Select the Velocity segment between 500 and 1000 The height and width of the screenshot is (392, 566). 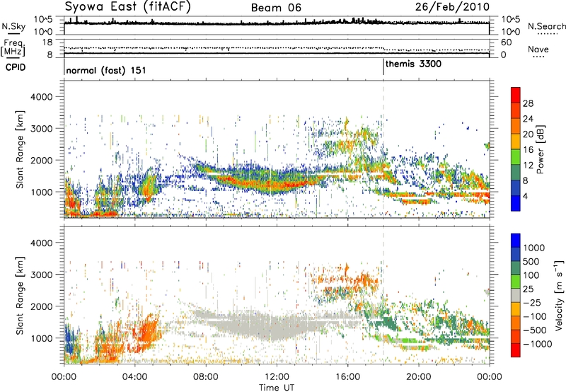[x=516, y=254]
